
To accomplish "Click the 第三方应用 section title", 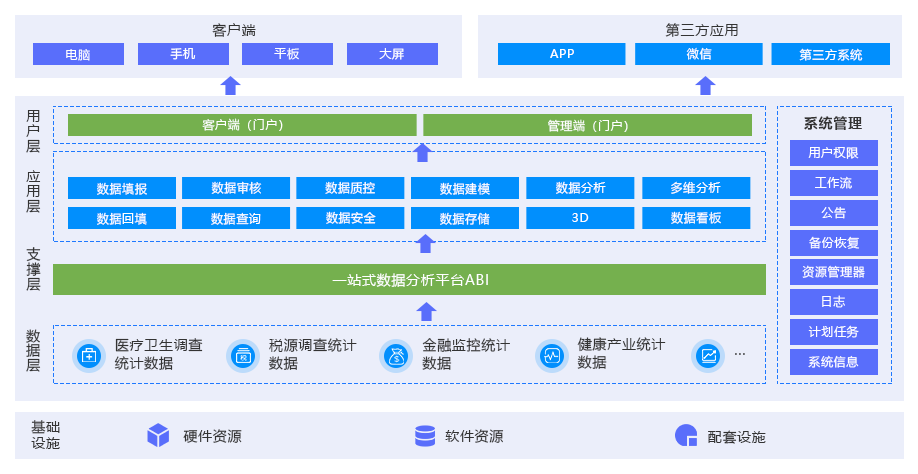I will coord(701,30).
